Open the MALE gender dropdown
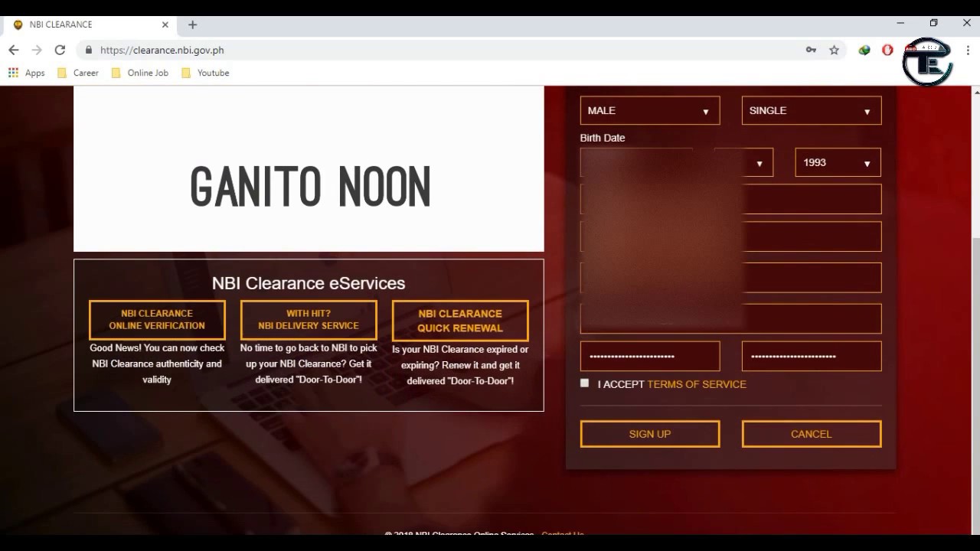The image size is (980, 551). coord(650,110)
